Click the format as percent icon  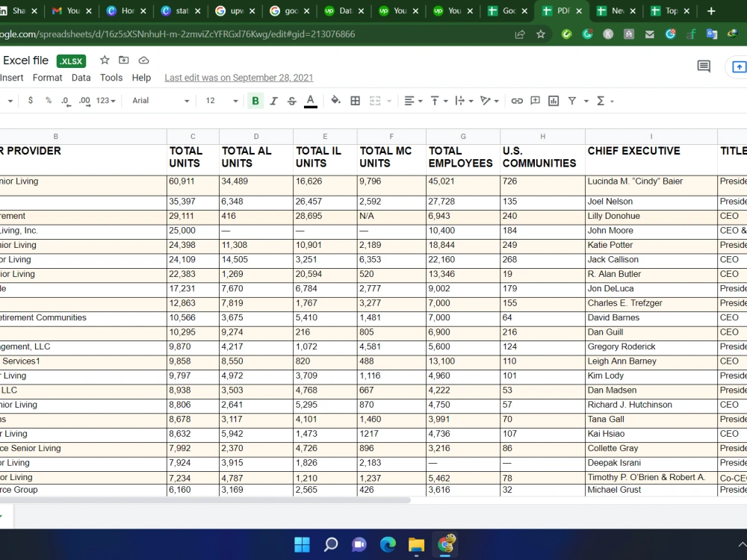[48, 101]
